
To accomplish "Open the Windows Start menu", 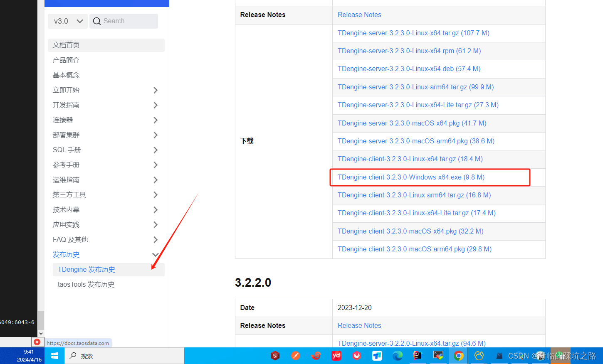I will coord(54,356).
